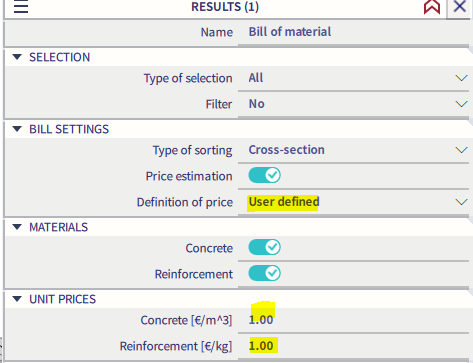Open the hamburger menu in Results panel
Screen dimensions: 473x363
(21, 7)
